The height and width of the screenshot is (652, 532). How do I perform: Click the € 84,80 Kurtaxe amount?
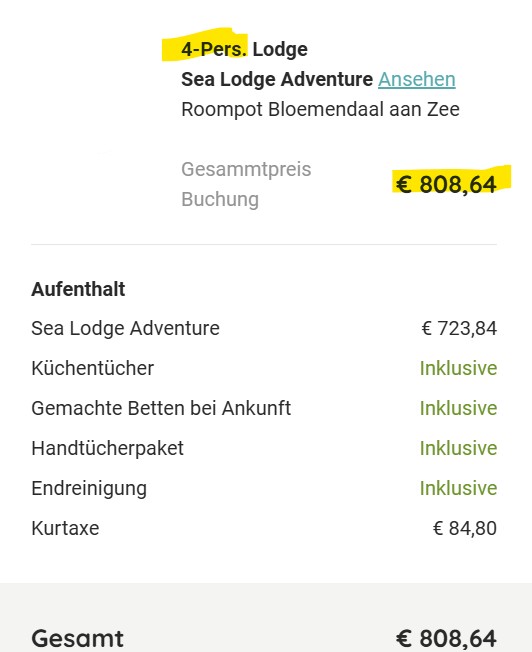click(x=465, y=529)
